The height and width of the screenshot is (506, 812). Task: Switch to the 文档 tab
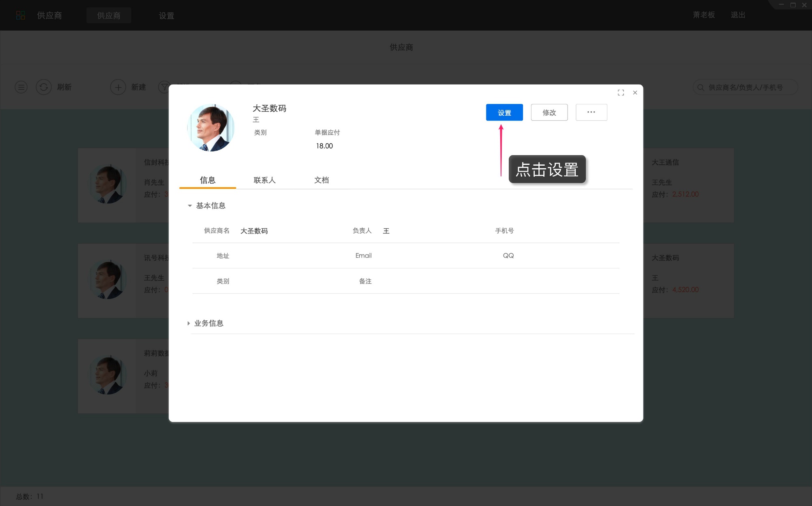[x=322, y=180]
